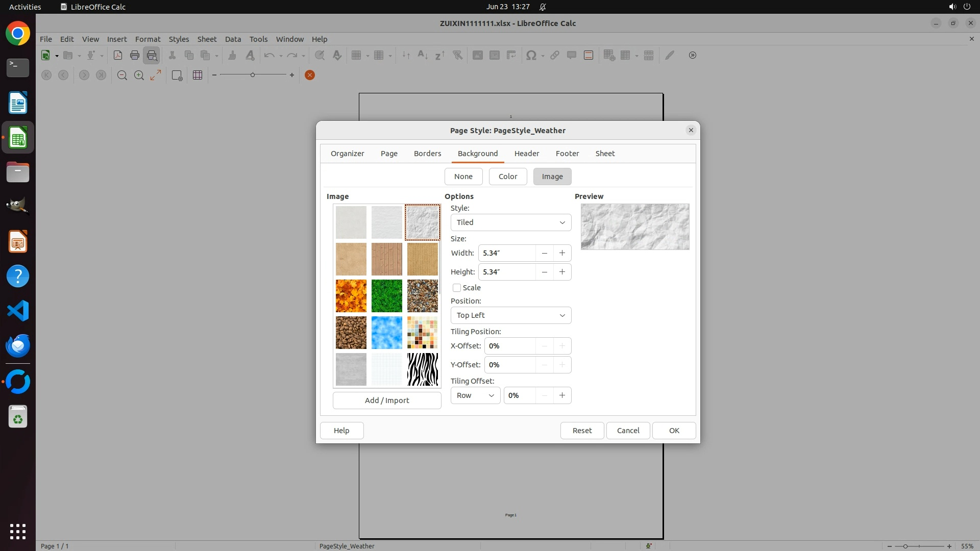Viewport: 980px width, 551px height.
Task: Click the full screen arrows icon
Action: [x=156, y=76]
